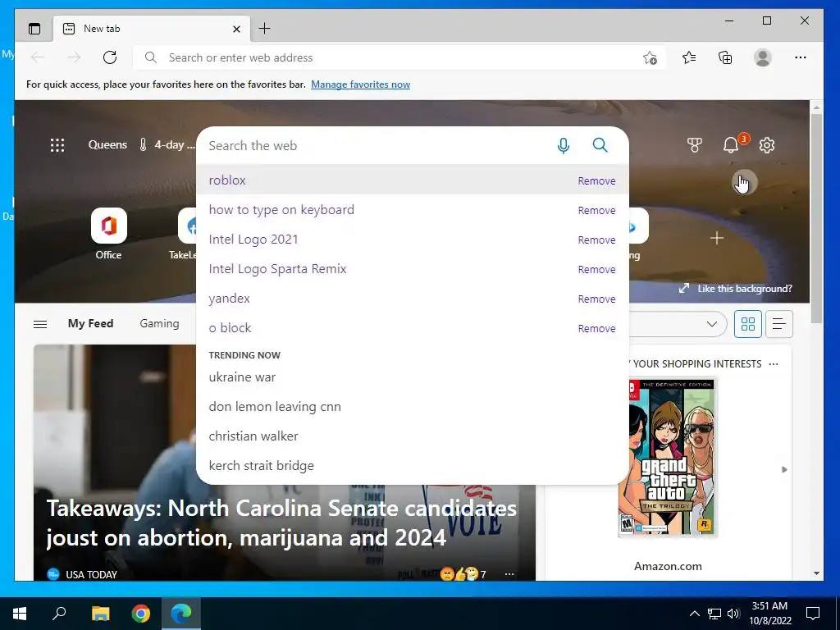Close the New tab tab

[236, 29]
